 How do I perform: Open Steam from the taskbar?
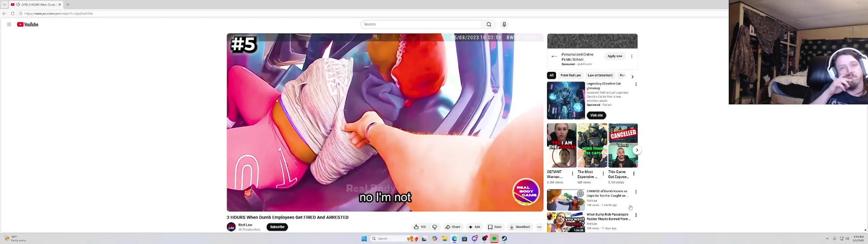coord(504,239)
